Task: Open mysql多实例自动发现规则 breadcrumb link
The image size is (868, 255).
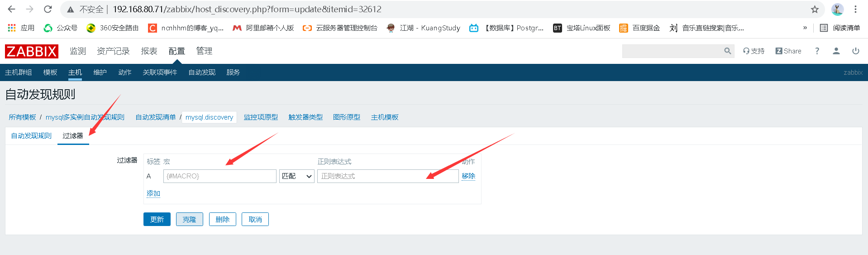Action: point(85,117)
